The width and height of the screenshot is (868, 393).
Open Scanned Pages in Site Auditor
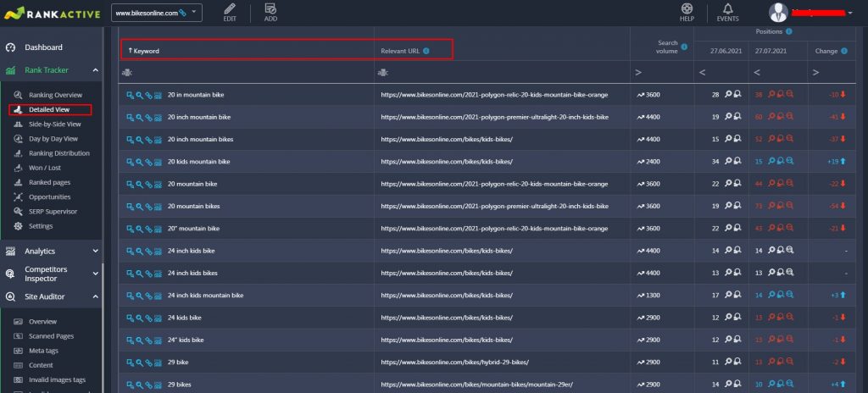51,336
